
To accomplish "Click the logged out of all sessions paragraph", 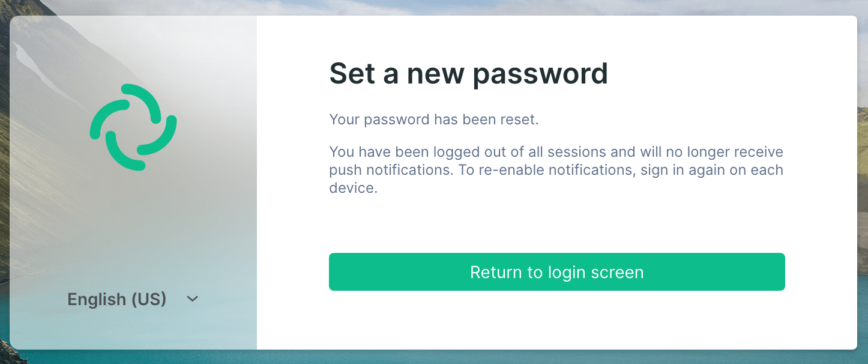I will [x=556, y=170].
